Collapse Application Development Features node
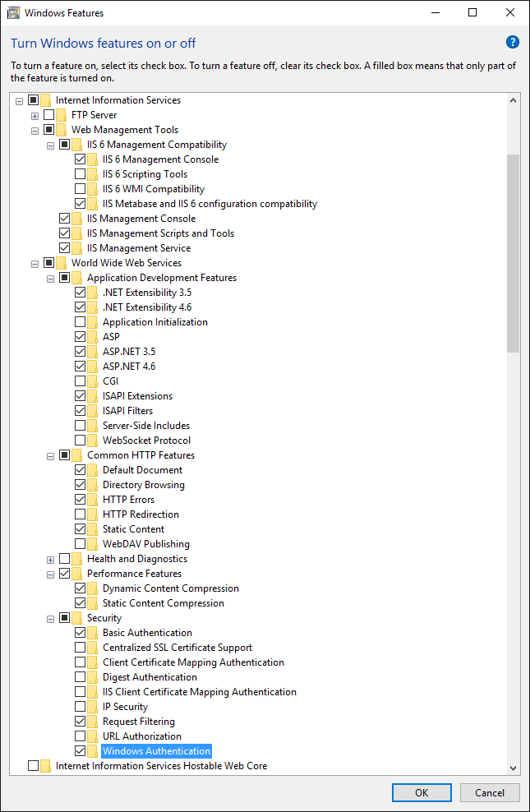Viewport: 530px width, 812px height. [50, 279]
